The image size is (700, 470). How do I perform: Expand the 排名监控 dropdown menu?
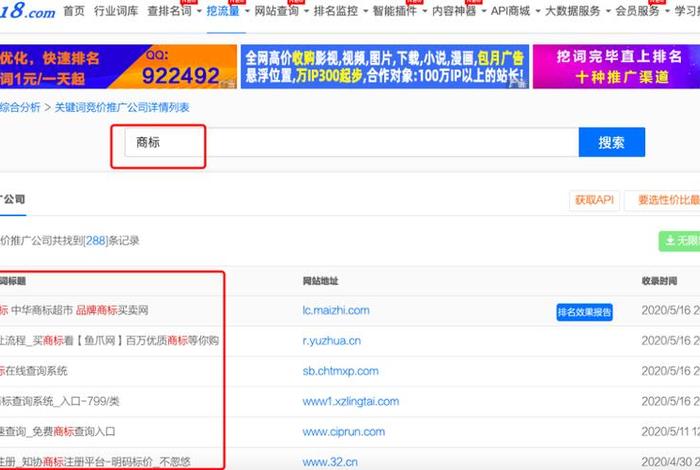[341, 11]
